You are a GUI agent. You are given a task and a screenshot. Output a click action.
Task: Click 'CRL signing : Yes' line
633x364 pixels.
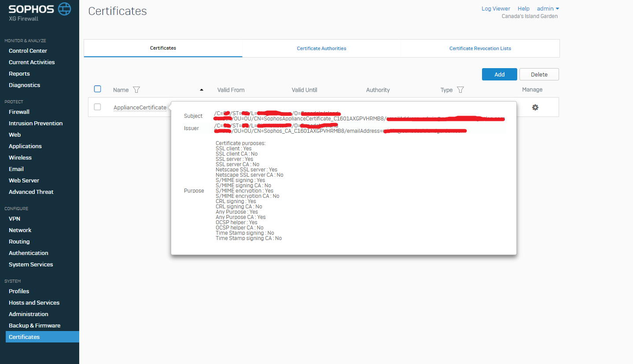pos(236,201)
